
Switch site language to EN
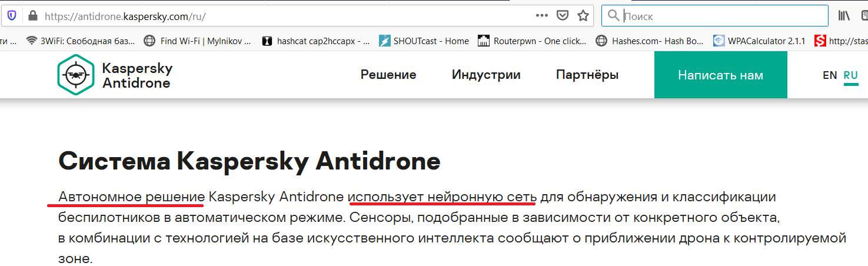[x=830, y=75]
